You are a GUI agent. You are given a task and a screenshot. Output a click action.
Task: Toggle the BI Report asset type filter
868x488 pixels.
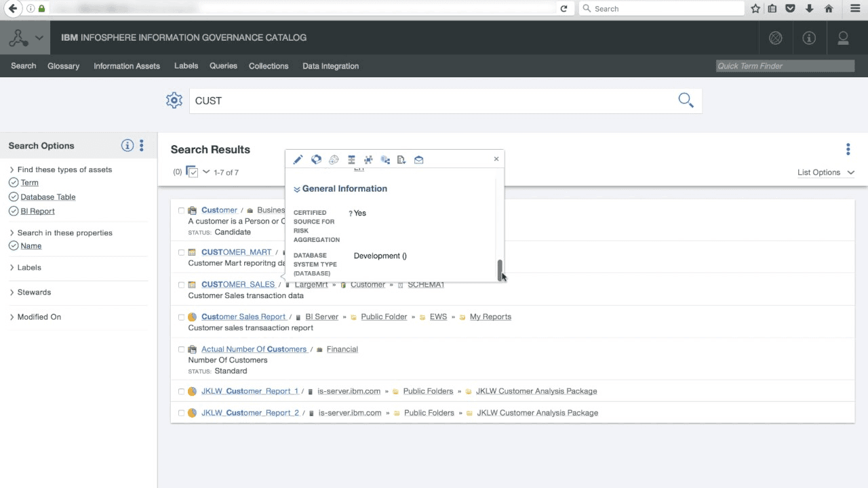point(14,211)
